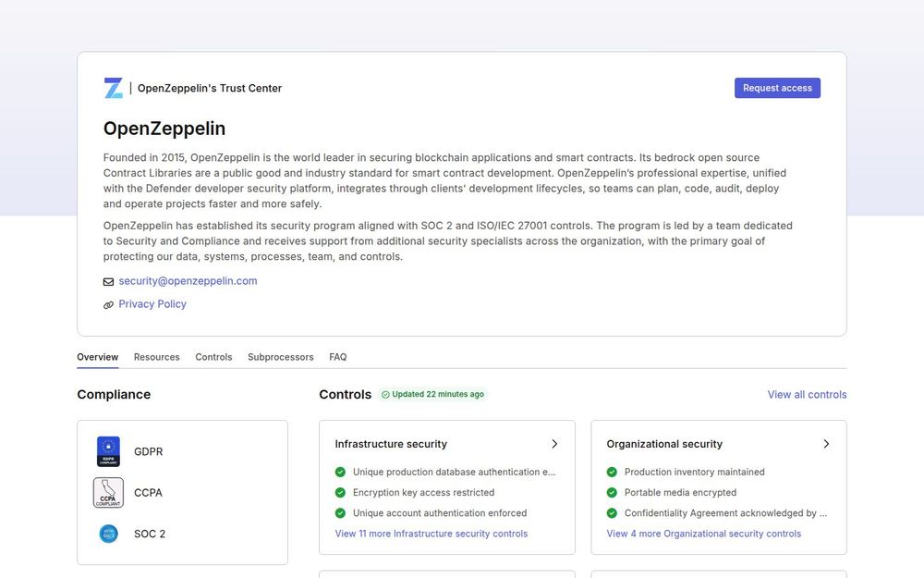The height and width of the screenshot is (578, 924).
Task: Click Encryption key access restricted text
Action: pyautogui.click(x=424, y=493)
